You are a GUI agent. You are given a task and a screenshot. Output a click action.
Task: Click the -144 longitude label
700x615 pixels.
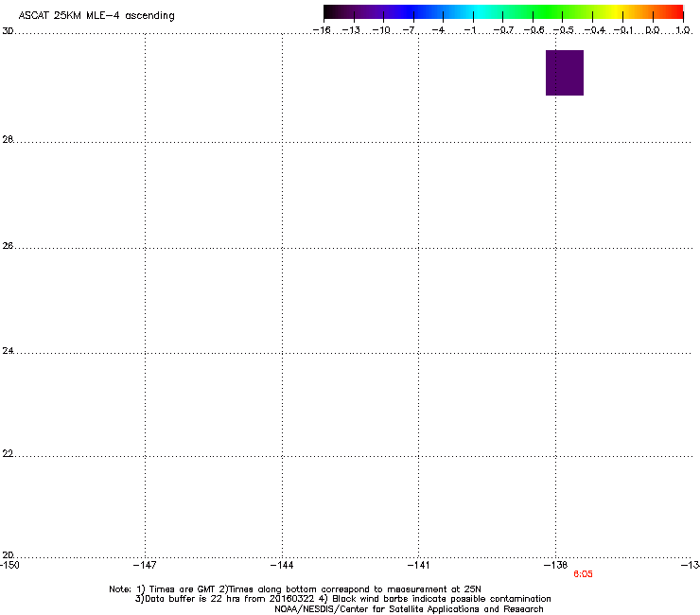(x=282, y=565)
